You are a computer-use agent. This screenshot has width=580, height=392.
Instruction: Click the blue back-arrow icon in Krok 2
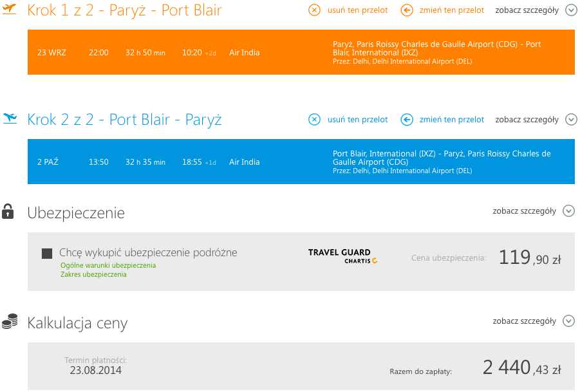click(407, 120)
